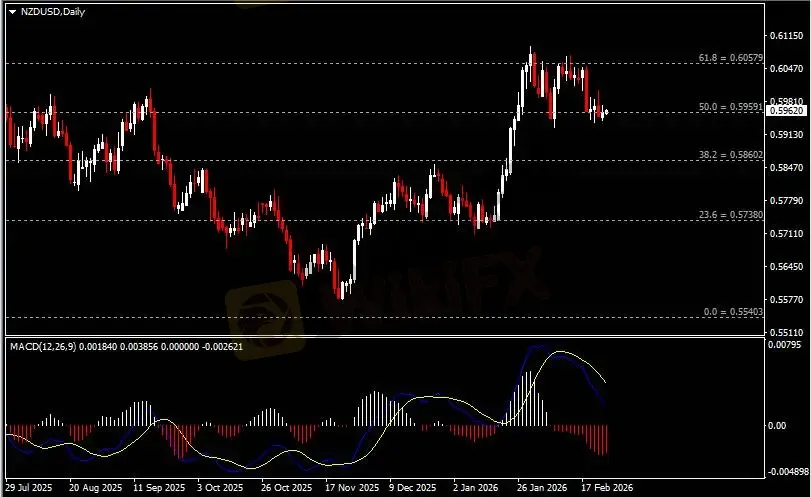Viewport: 811px width, 497px height.
Task: Select the 61.8 = 0.60579 Fibonacci label
Action: point(729,59)
